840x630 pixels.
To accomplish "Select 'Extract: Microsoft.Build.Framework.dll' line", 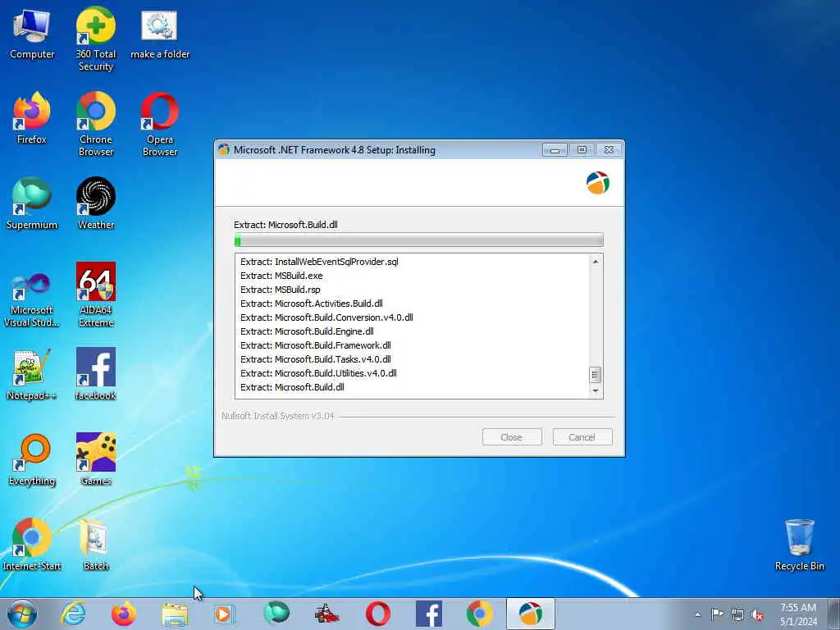I will 316,345.
